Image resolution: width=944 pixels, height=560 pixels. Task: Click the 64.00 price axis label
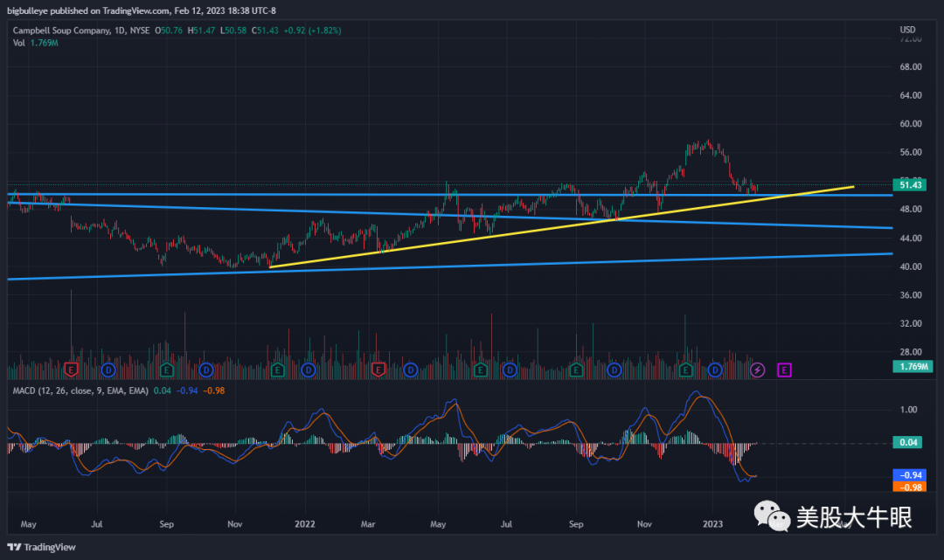[910, 95]
